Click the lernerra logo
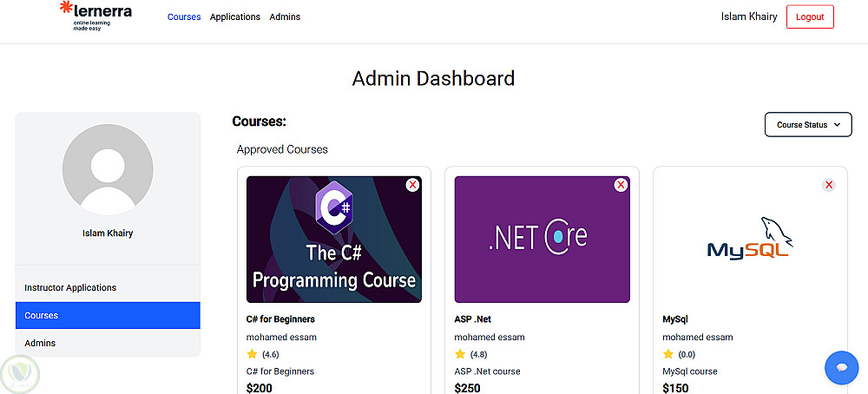This screenshot has width=868, height=394. 95,16
